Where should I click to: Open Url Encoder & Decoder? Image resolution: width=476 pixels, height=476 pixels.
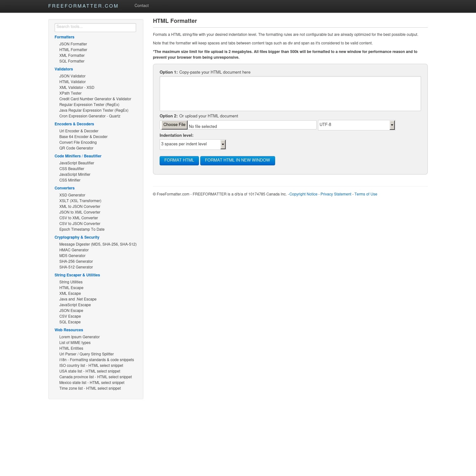pos(79,131)
